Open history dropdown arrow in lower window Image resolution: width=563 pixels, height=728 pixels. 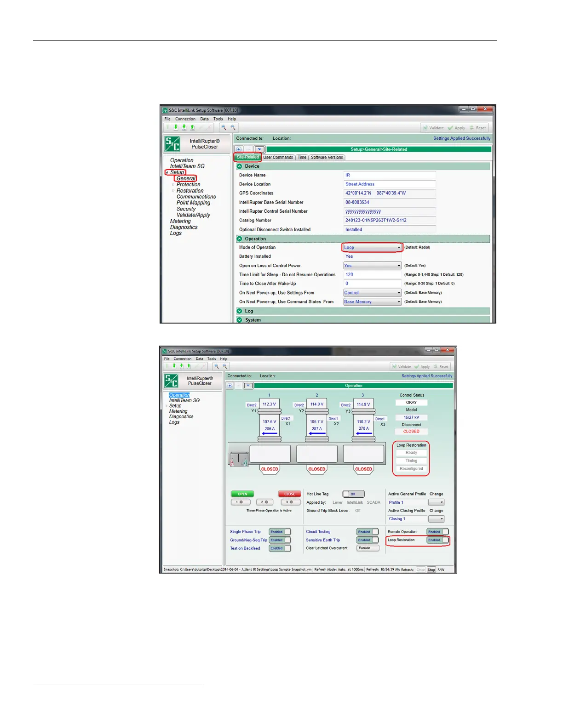point(248,386)
